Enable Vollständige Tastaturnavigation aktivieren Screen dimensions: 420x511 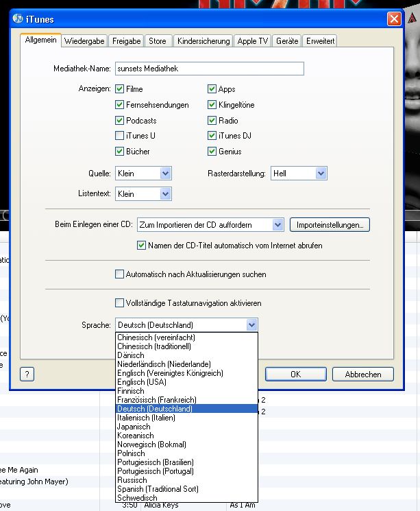tap(119, 302)
